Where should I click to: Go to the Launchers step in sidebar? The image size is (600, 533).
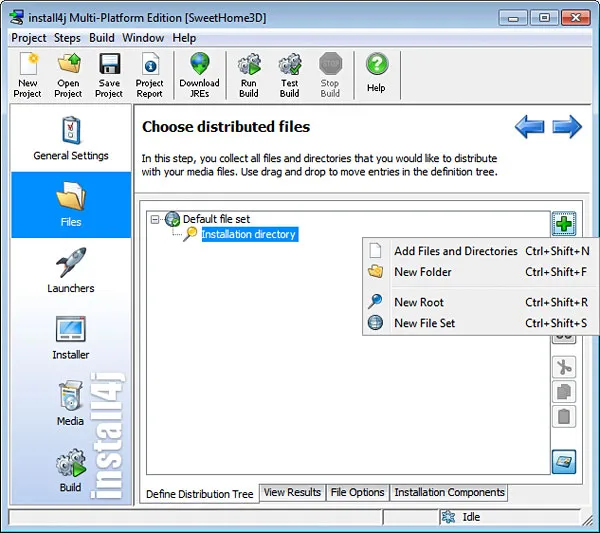[71, 271]
